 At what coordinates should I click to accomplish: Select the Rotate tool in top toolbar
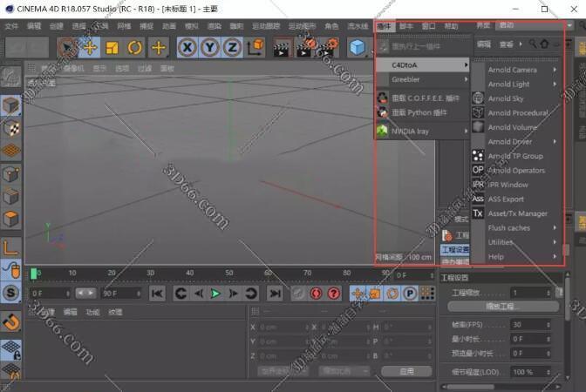135,47
